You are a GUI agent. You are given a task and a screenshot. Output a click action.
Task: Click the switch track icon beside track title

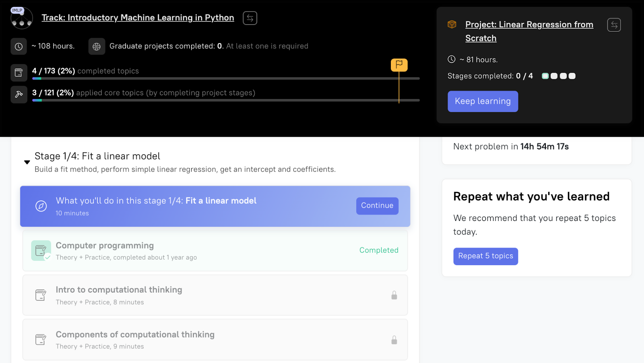[250, 18]
